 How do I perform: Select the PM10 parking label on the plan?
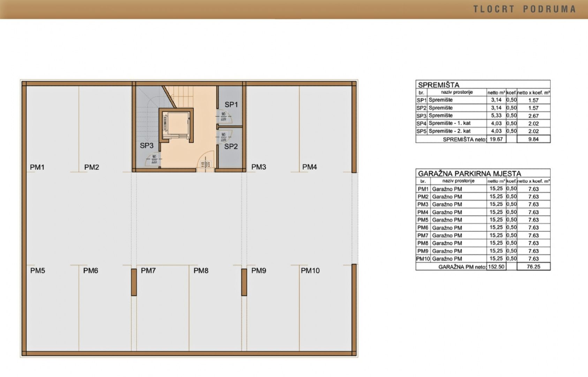(310, 271)
